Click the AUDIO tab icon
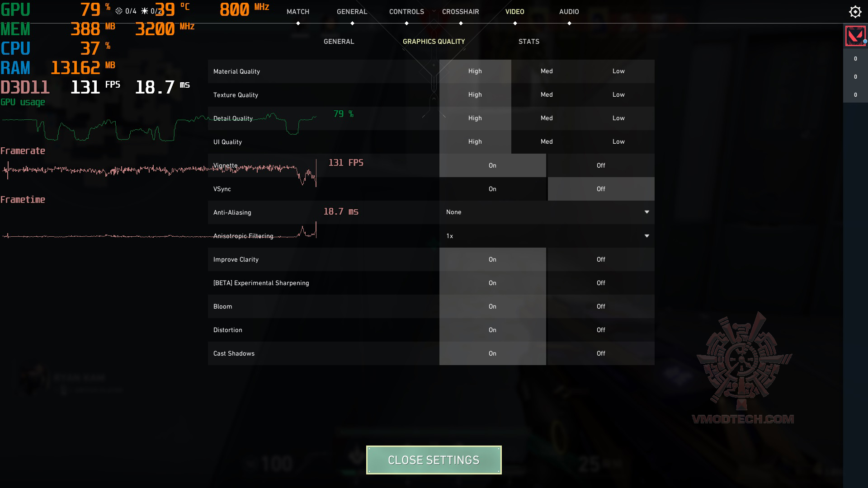Screen dimensions: 868x488 click(568, 11)
